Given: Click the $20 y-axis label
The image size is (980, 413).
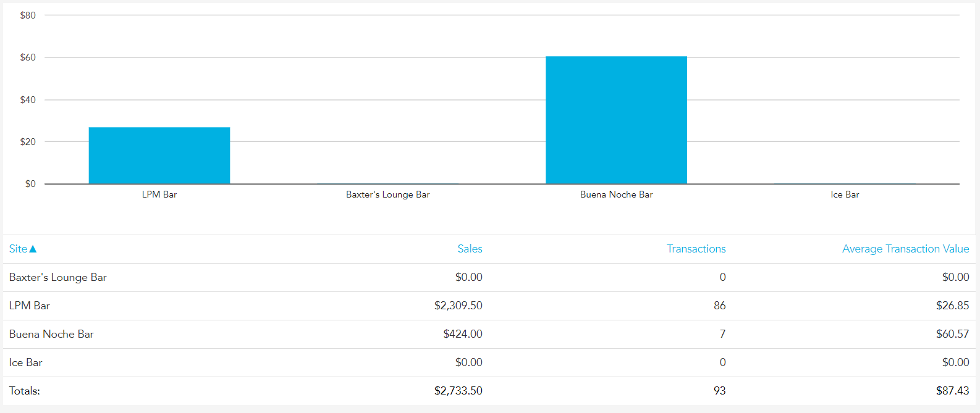Looking at the screenshot, I should coord(28,141).
